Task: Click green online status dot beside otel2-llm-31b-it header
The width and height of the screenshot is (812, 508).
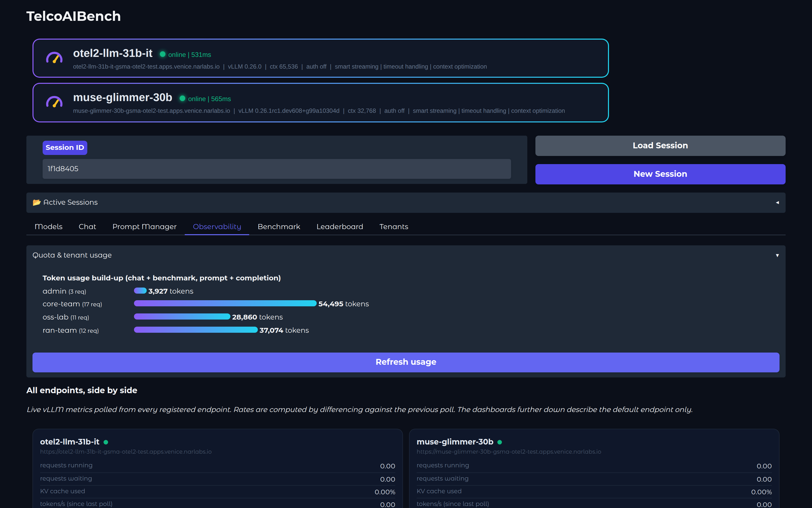Action: (x=162, y=54)
